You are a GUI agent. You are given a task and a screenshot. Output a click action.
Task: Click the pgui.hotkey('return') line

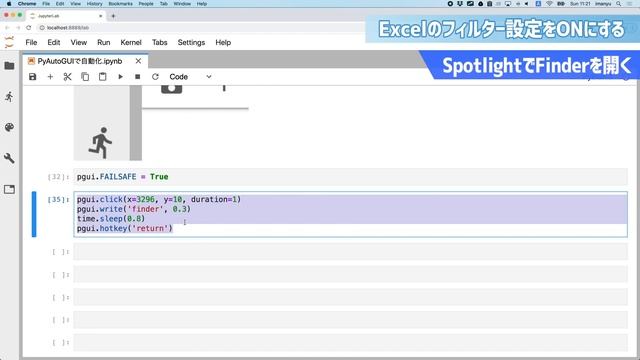tap(125, 228)
